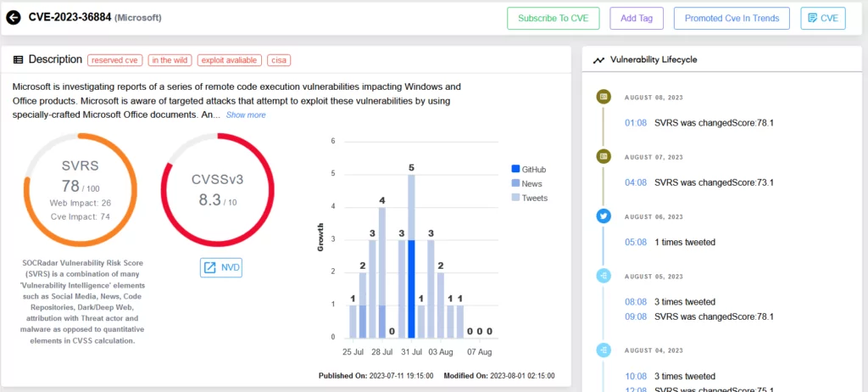Click the Add Tag button
Image resolution: width=868 pixels, height=392 pixels.
point(637,19)
